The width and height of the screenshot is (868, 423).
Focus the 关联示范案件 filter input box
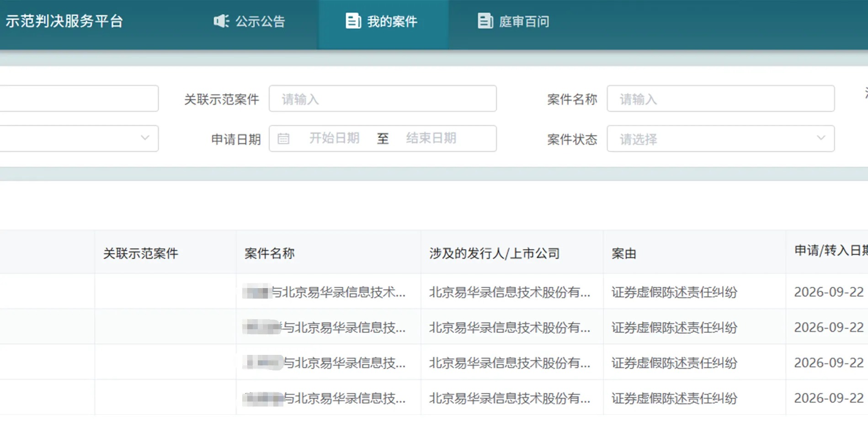click(383, 99)
